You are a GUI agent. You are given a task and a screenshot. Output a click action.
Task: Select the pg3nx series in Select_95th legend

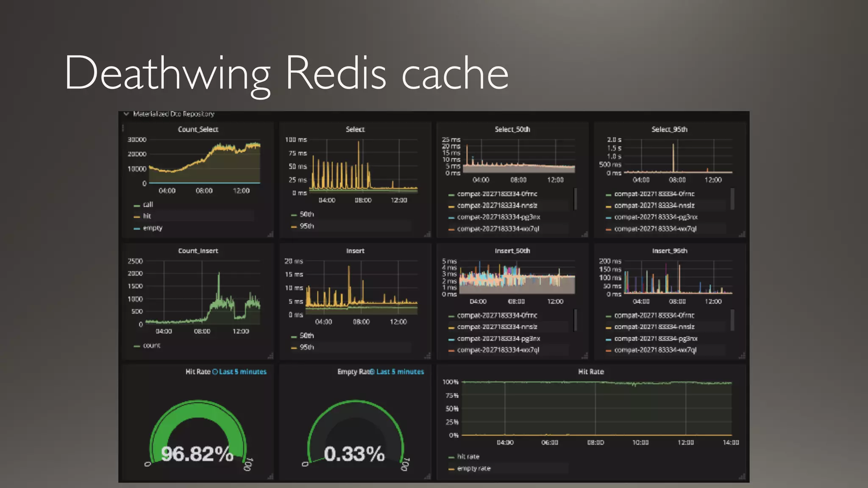(656, 217)
